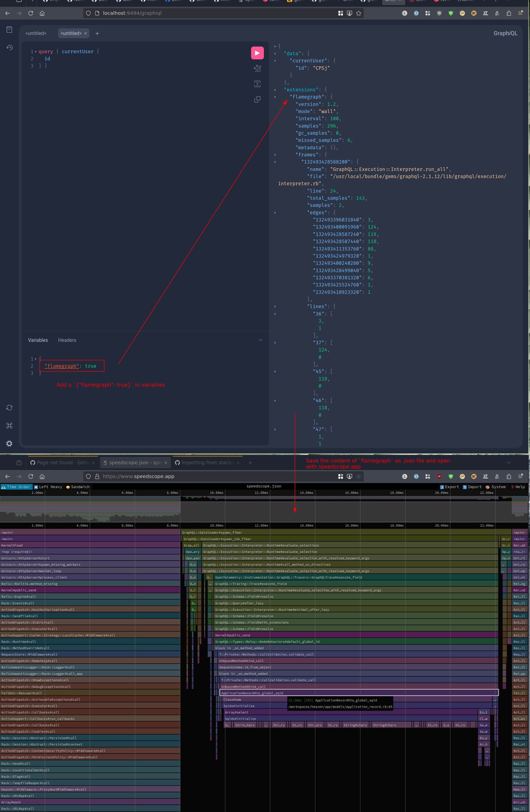Viewport: 530px width, 812px height.
Task: Switch to the Headers tab
Action: click(67, 340)
